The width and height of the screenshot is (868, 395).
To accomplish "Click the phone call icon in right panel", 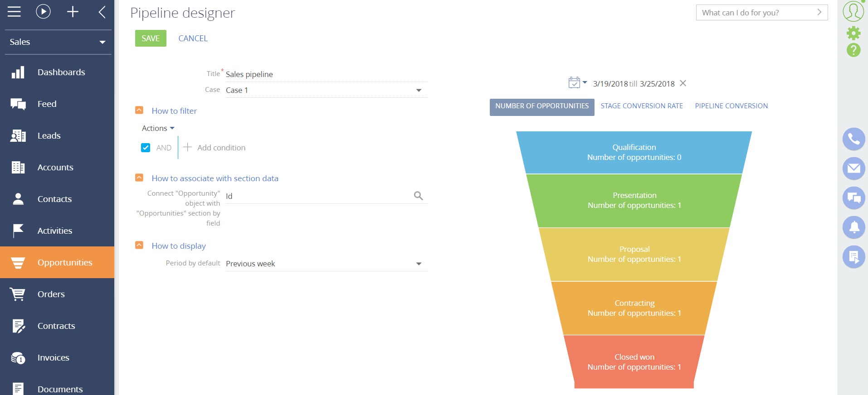I will (853, 139).
